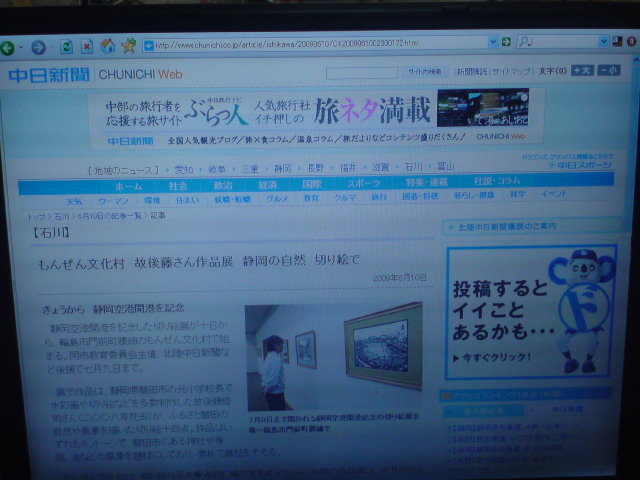Click the article photo of gallery exhibition
The width and height of the screenshot is (640, 480).
click(x=334, y=357)
